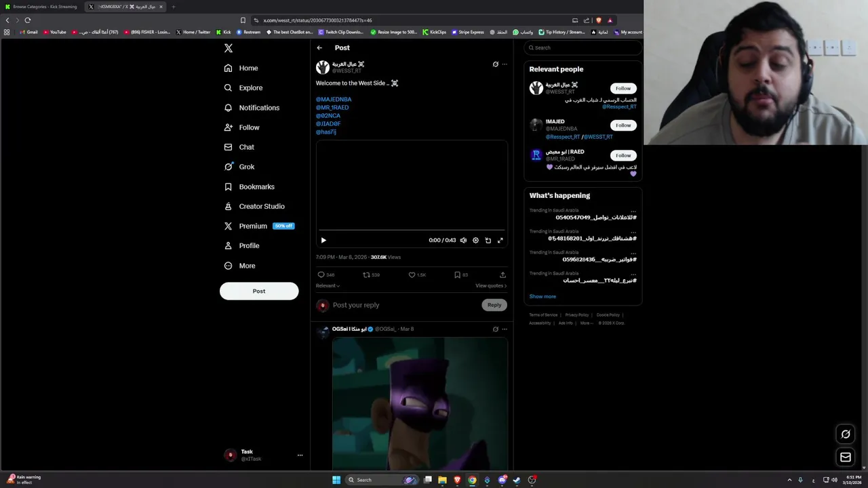This screenshot has height=488, width=868.
Task: Share the post via share icon
Action: [x=502, y=274]
